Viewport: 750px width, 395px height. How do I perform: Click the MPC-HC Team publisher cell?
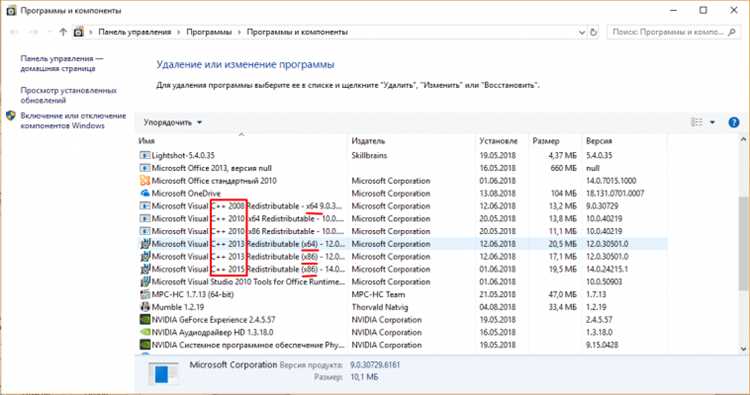[x=378, y=295]
